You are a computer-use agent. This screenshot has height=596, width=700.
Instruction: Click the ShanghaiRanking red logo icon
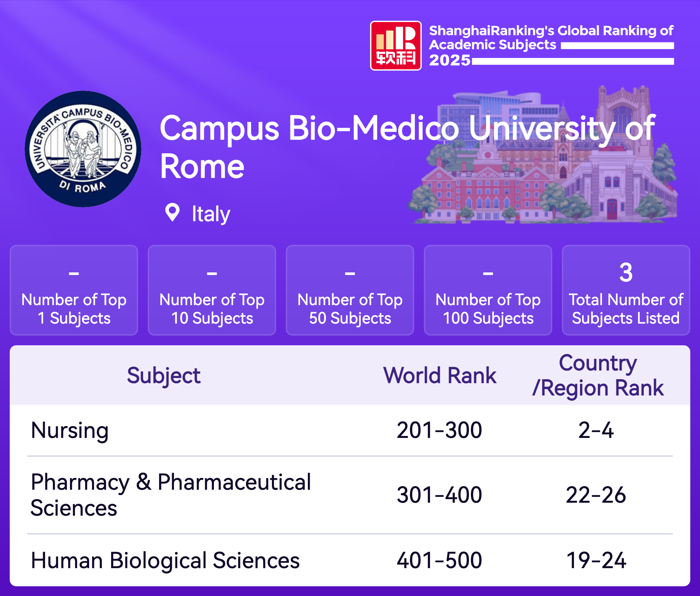tap(396, 46)
